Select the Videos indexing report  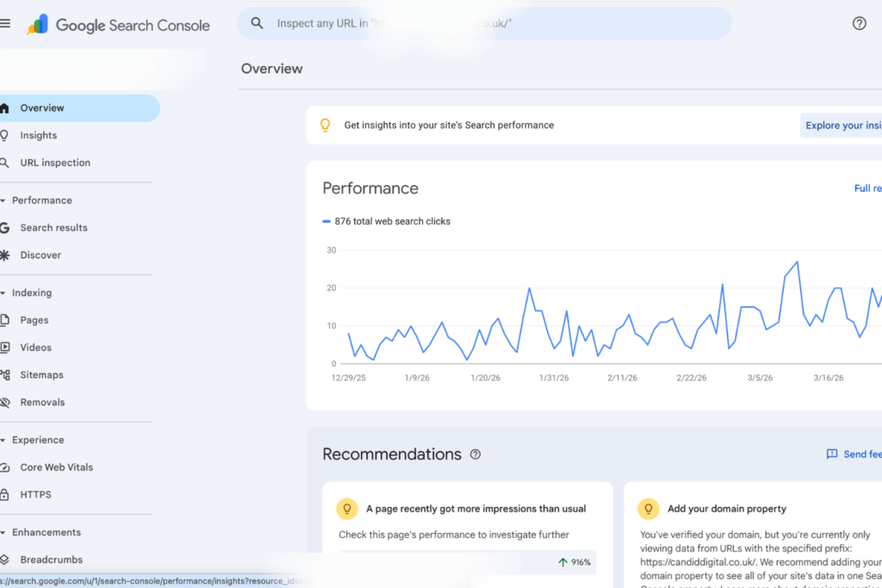(x=37, y=347)
